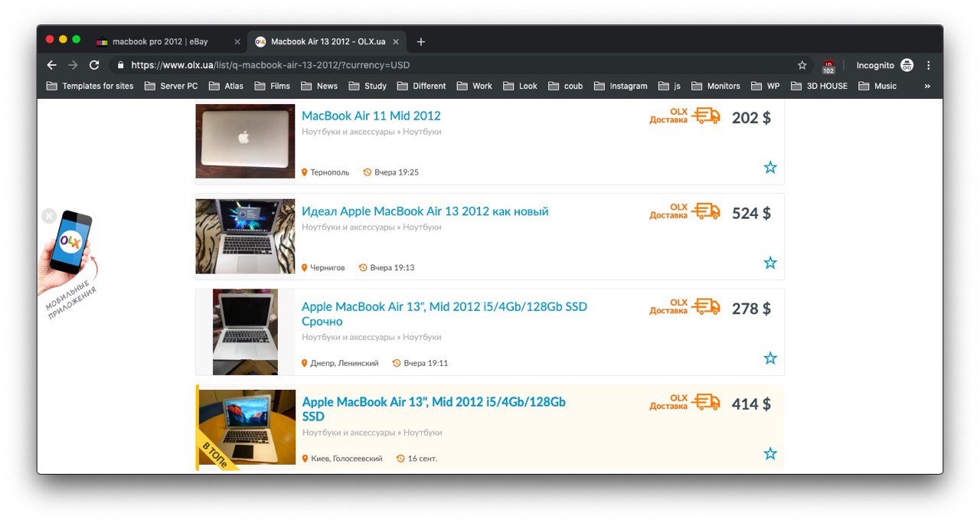Open the Templates for sites bookmark folder
Viewport: 980px width, 523px height.
coord(90,86)
